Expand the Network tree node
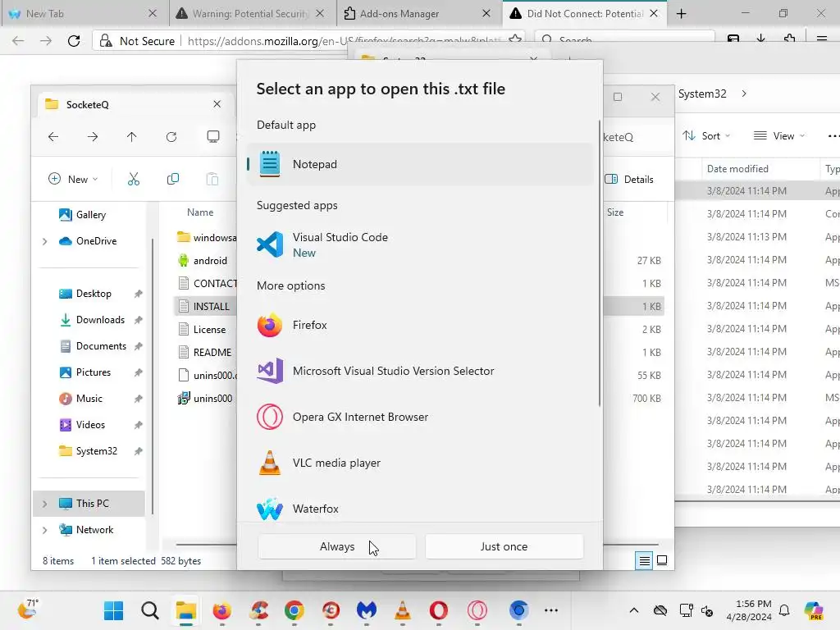840x630 pixels. pyautogui.click(x=45, y=530)
